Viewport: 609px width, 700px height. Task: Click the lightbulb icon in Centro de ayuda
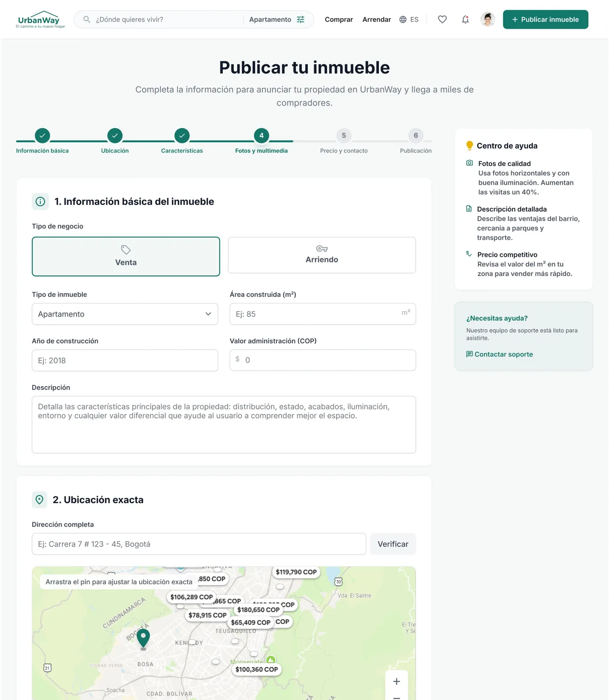coord(469,146)
